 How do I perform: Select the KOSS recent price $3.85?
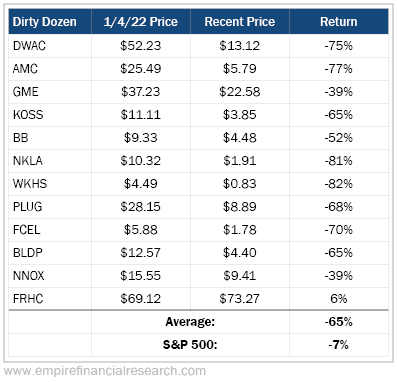[240, 115]
